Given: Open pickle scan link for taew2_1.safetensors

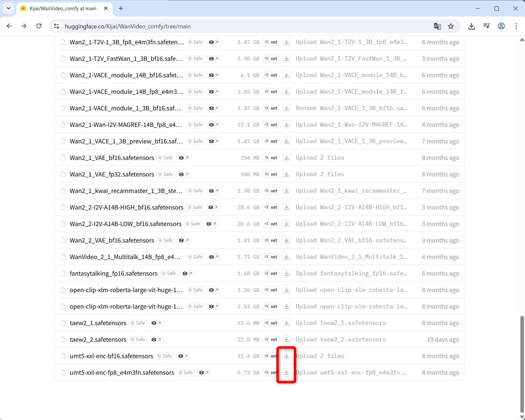Looking at the screenshot, I should tap(156, 323).
